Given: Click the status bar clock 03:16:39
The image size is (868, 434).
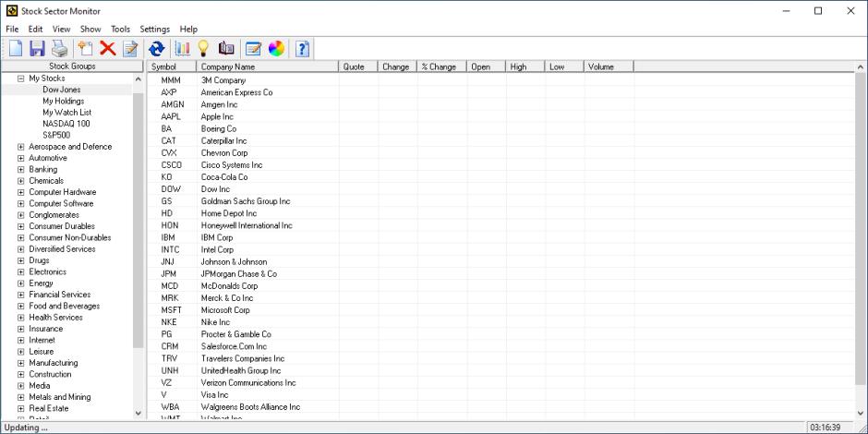Looking at the screenshot, I should pyautogui.click(x=825, y=428).
